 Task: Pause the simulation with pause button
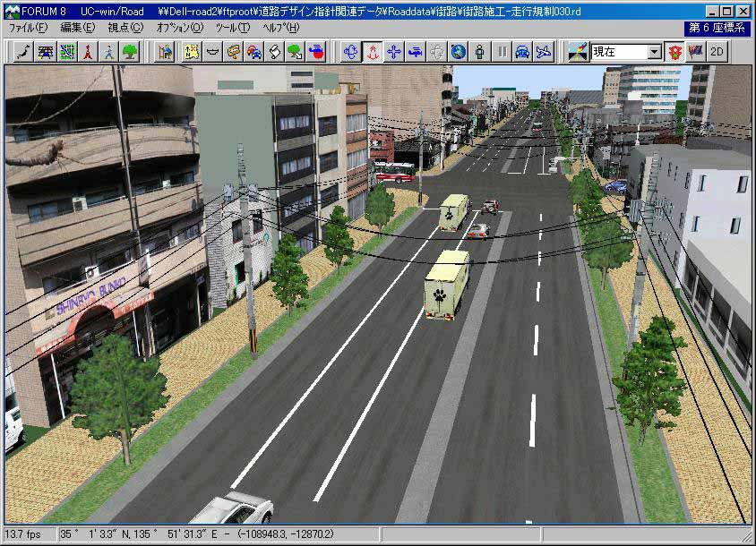tap(502, 52)
